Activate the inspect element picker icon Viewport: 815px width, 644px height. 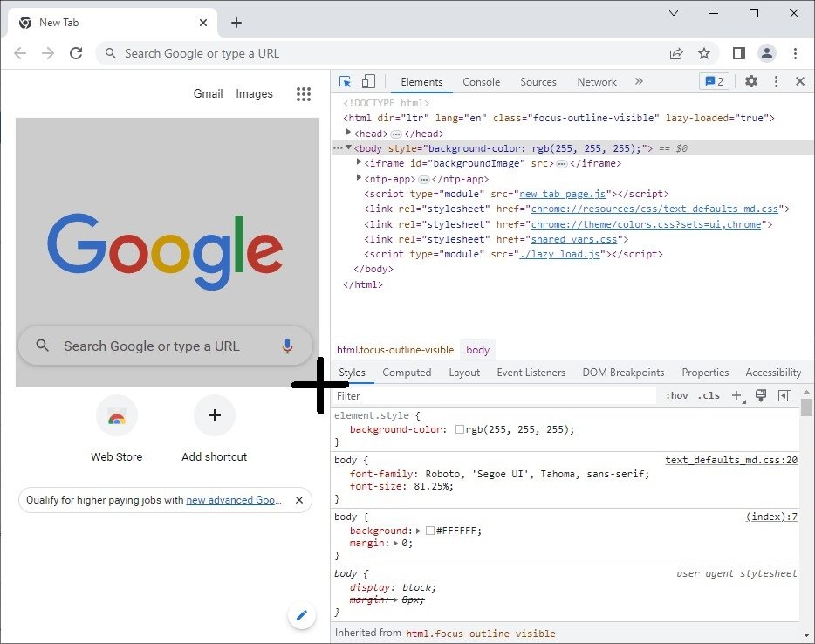(x=345, y=82)
